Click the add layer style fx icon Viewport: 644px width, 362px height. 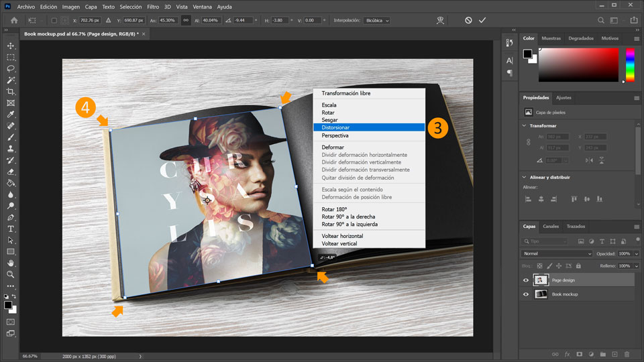pyautogui.click(x=567, y=354)
